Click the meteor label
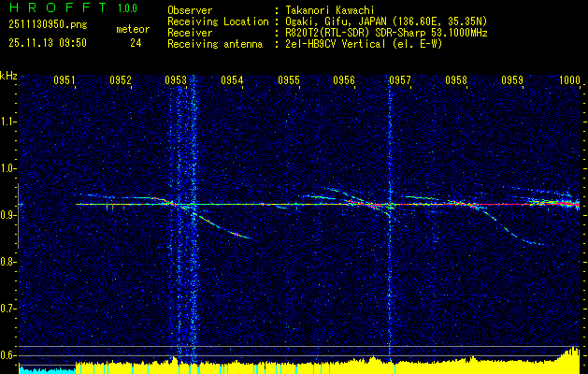Image resolution: width=588 pixels, height=374 pixels. pos(133,29)
